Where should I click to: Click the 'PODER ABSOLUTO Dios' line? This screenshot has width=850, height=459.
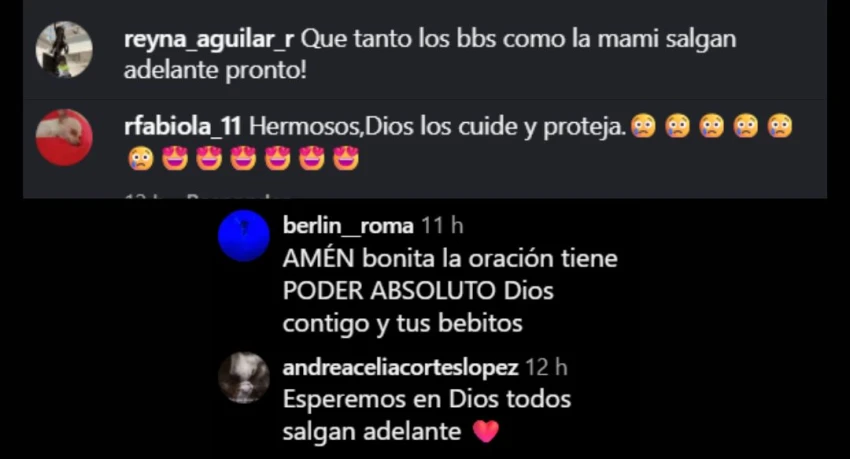(418, 291)
